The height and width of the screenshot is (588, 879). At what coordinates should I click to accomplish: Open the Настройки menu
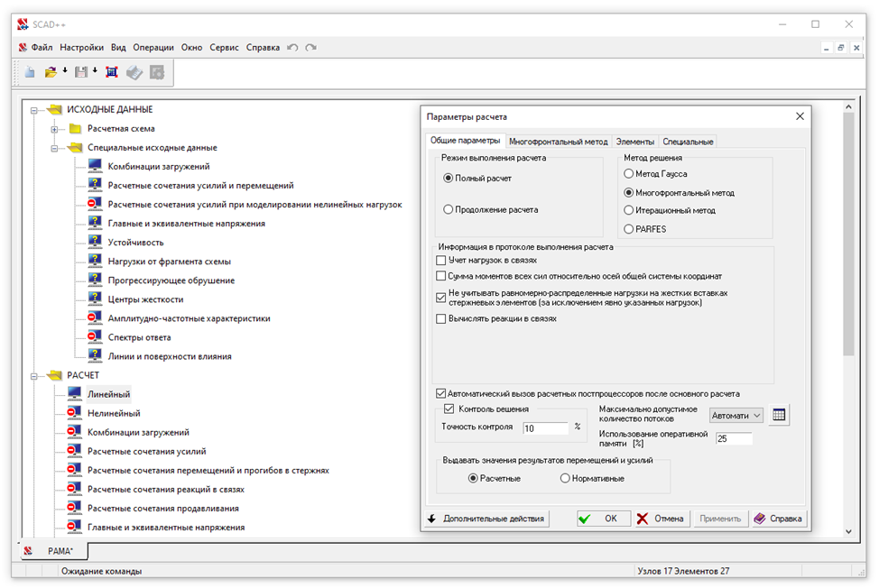point(82,48)
